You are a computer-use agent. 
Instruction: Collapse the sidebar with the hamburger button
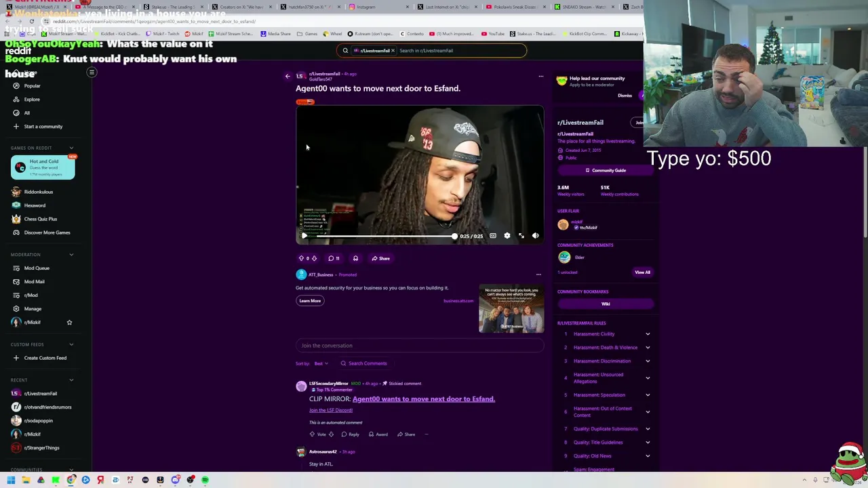click(x=92, y=72)
